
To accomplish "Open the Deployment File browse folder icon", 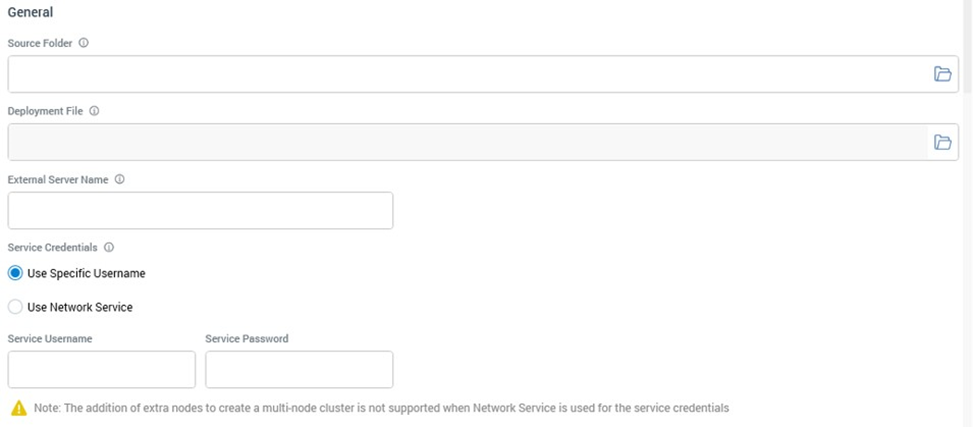I will coord(942,142).
